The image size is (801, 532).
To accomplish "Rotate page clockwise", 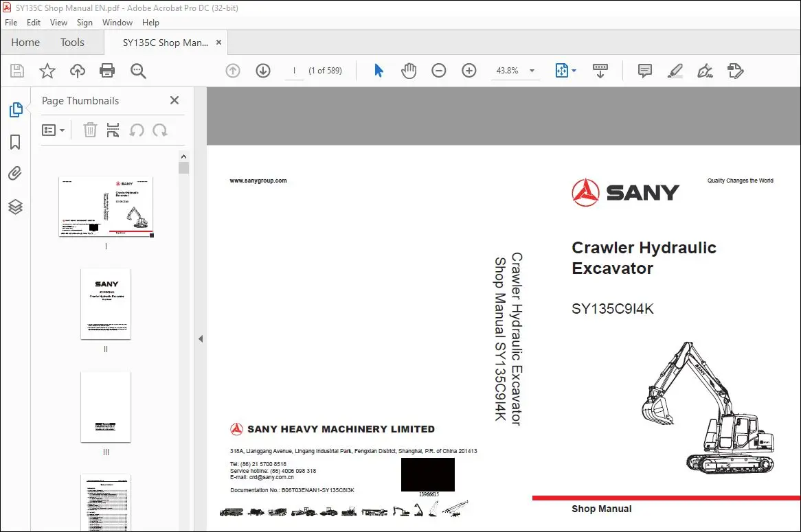I will [160, 130].
